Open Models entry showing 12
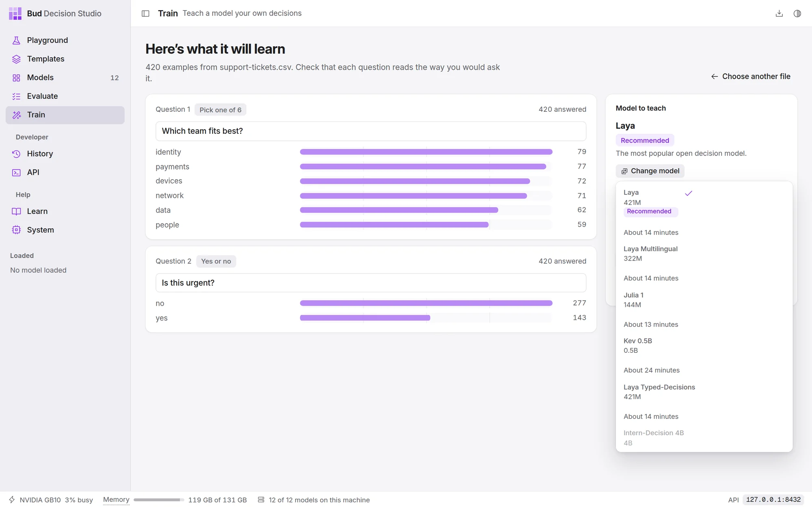The width and height of the screenshot is (812, 508). pyautogui.click(x=65, y=78)
